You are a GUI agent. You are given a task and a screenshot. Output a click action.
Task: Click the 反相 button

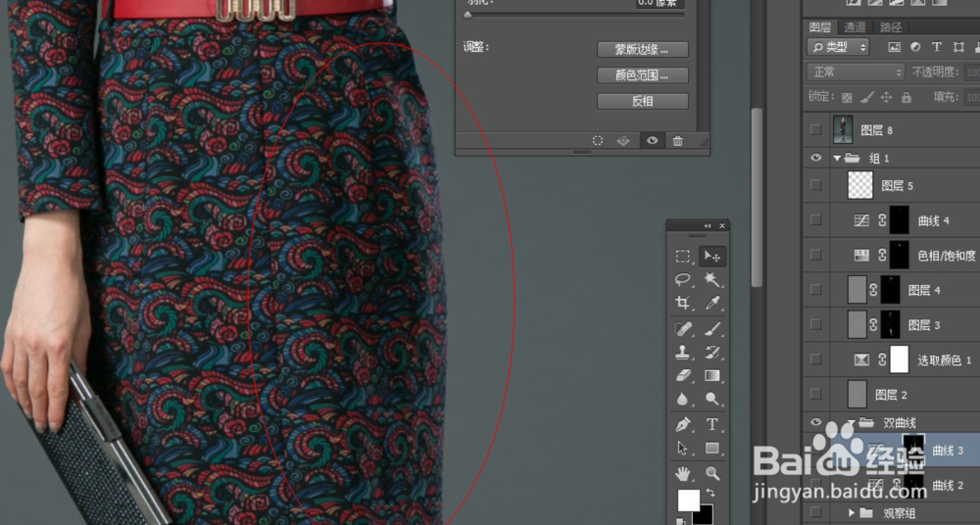click(643, 101)
